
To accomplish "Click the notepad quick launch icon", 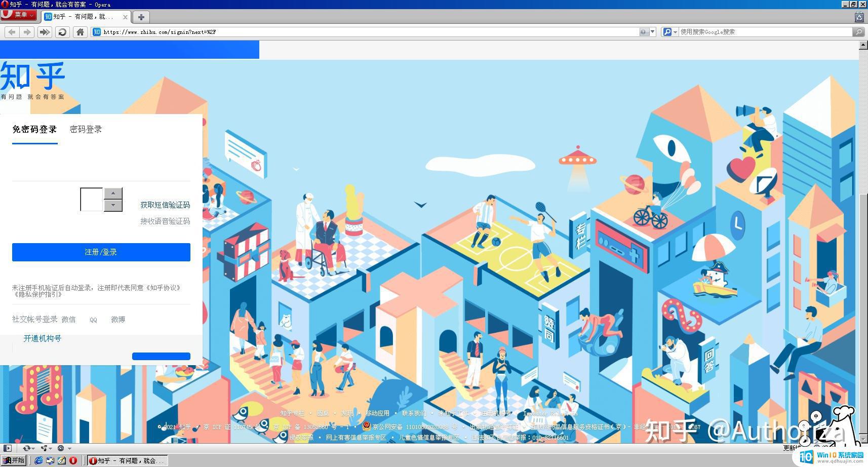I will point(61,460).
